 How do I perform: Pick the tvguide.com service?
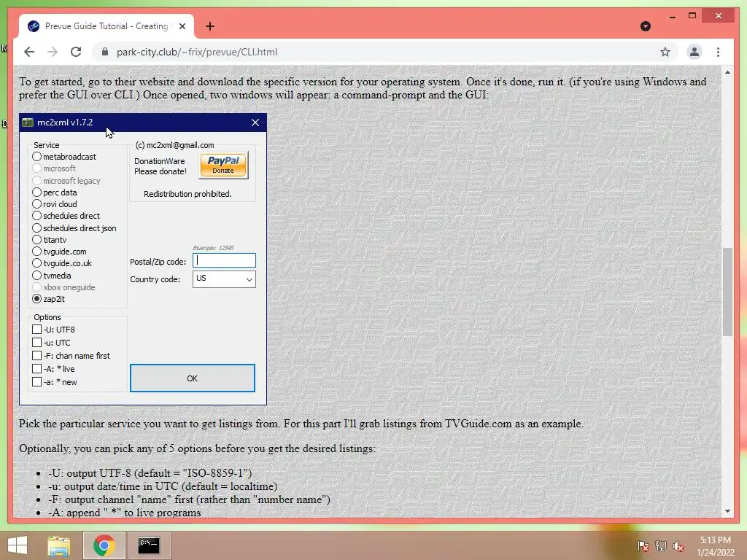[36, 251]
